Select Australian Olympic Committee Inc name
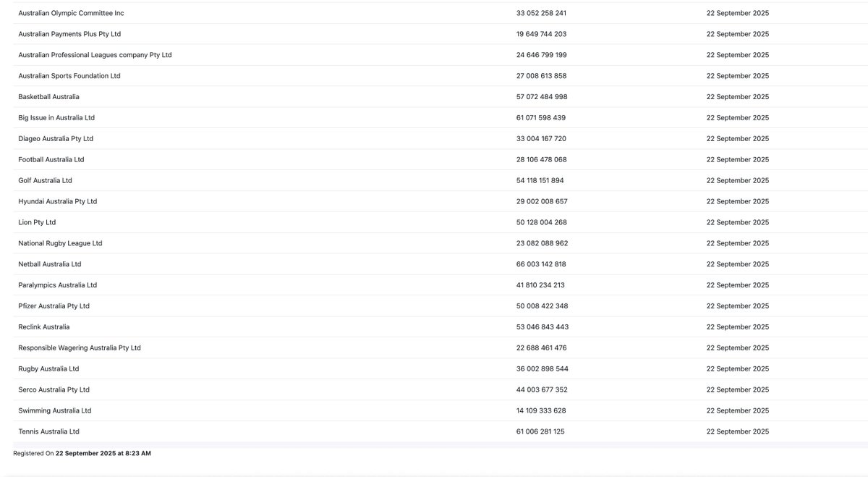 coord(71,13)
